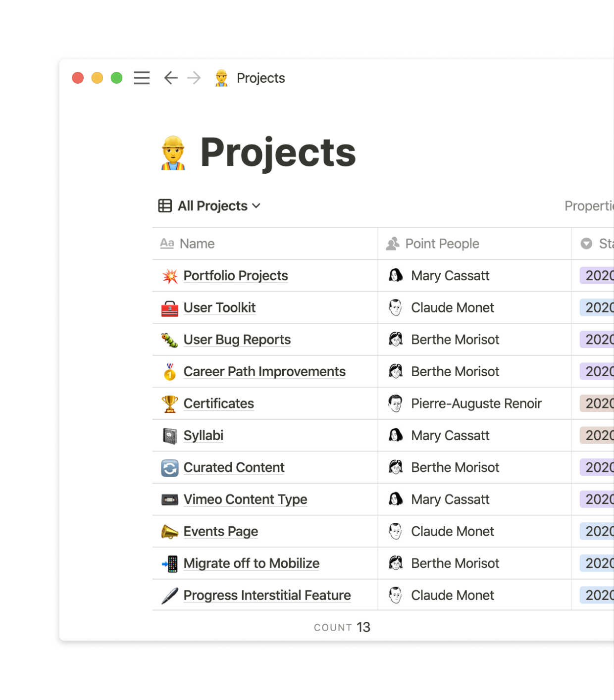Screen dimensions: 614x700
Task: Click Mary Cassatt's avatar in the Syllabi row
Action: pyautogui.click(x=396, y=435)
